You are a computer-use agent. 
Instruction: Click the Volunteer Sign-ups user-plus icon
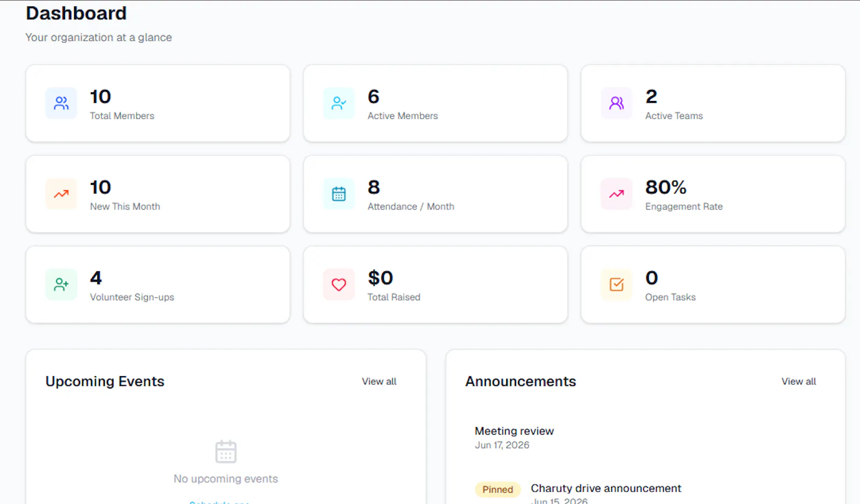pos(61,285)
